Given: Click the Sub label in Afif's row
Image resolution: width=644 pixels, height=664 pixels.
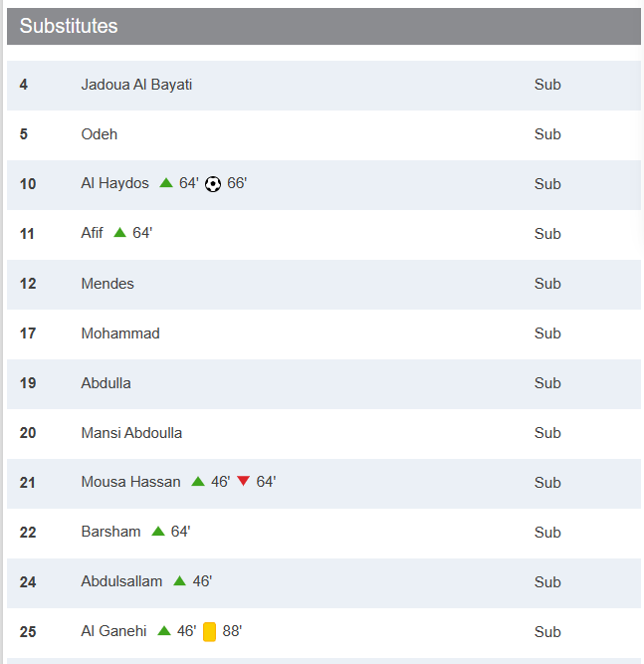Looking at the screenshot, I should [x=547, y=234].
